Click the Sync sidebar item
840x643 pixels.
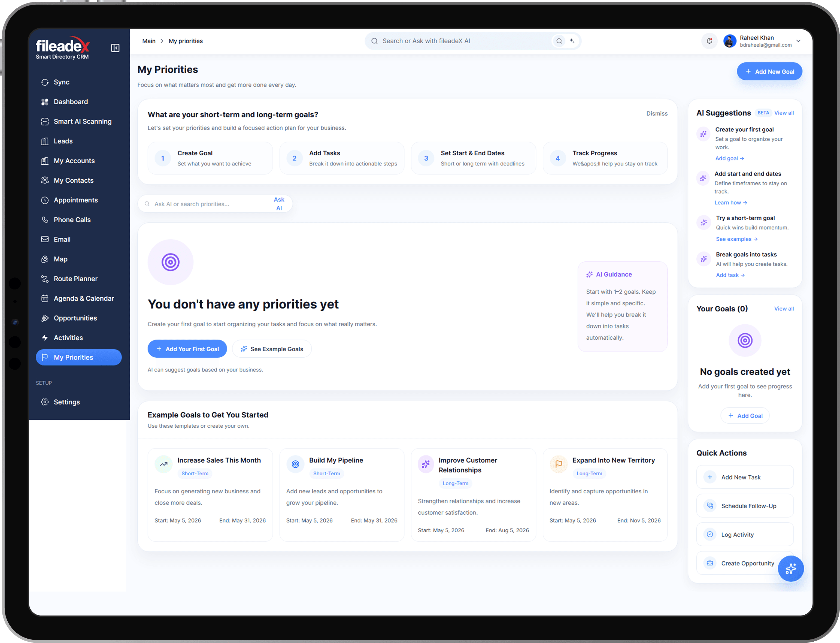tap(78, 82)
